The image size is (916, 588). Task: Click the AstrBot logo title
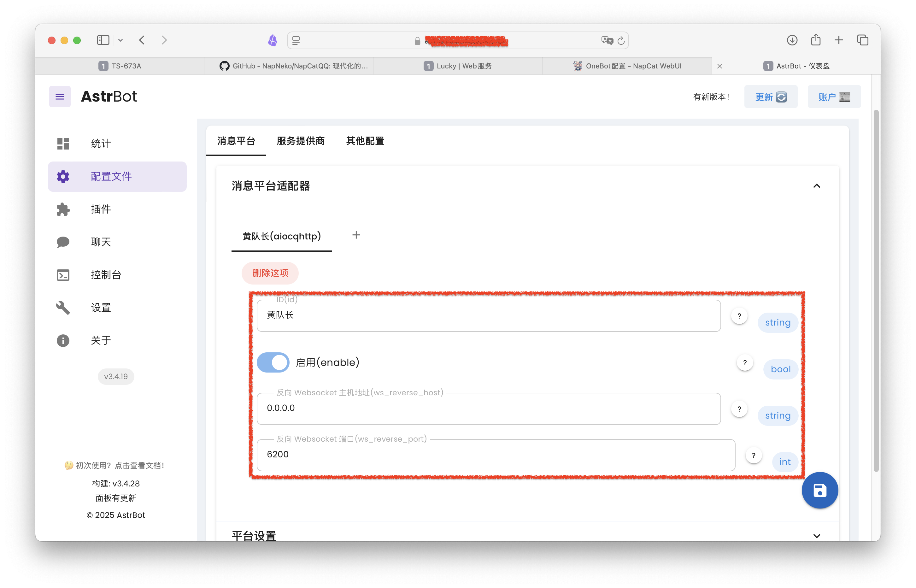(x=109, y=97)
